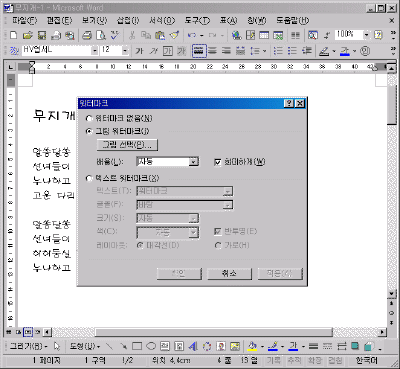
Task: Click the Justify alignment icon
Action: (x=199, y=51)
